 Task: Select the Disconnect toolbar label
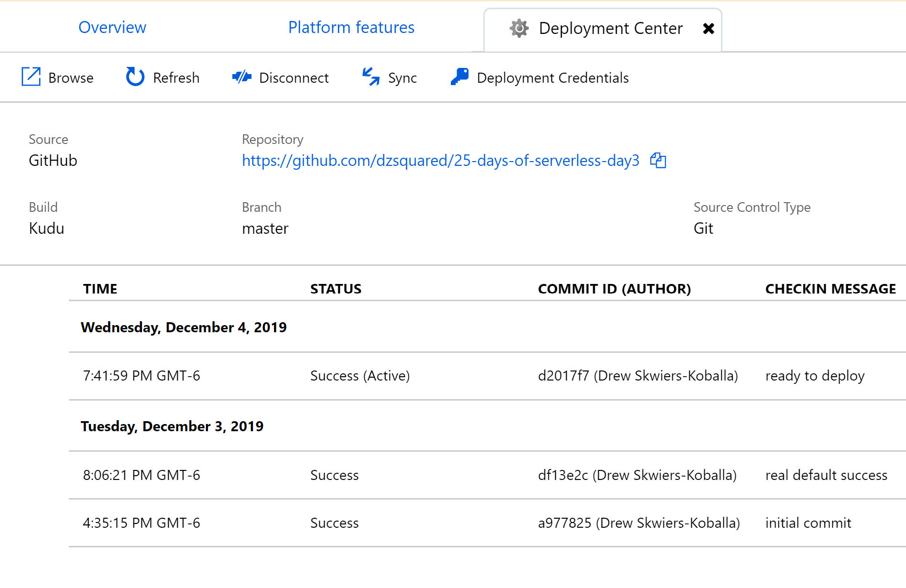pos(294,78)
